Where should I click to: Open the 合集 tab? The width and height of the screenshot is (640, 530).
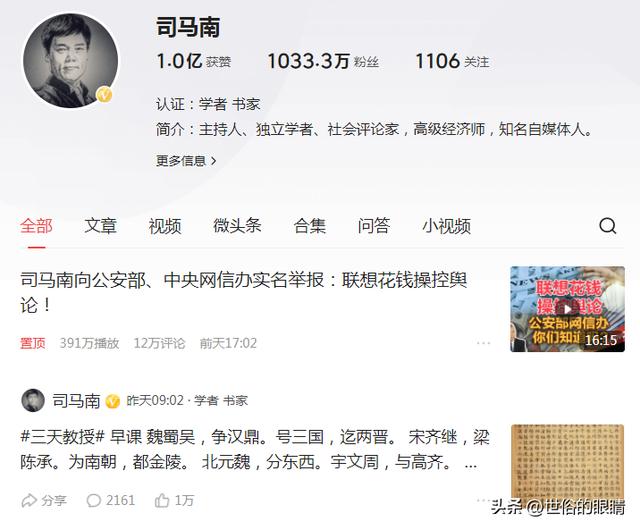tap(310, 226)
